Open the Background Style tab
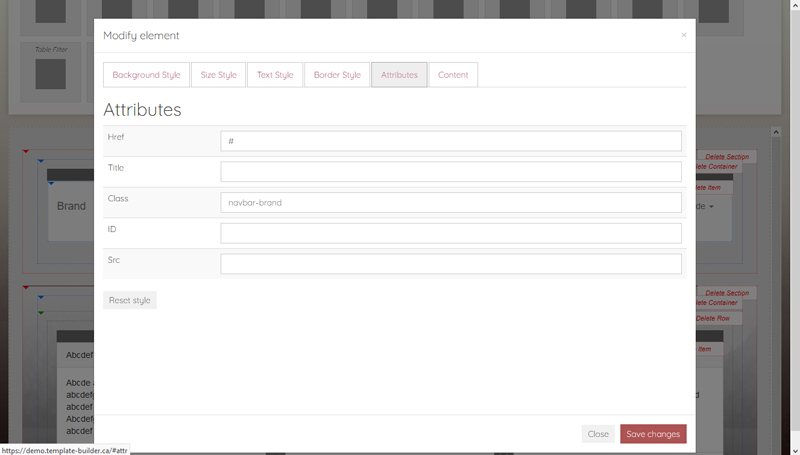This screenshot has height=455, width=800. [146, 75]
